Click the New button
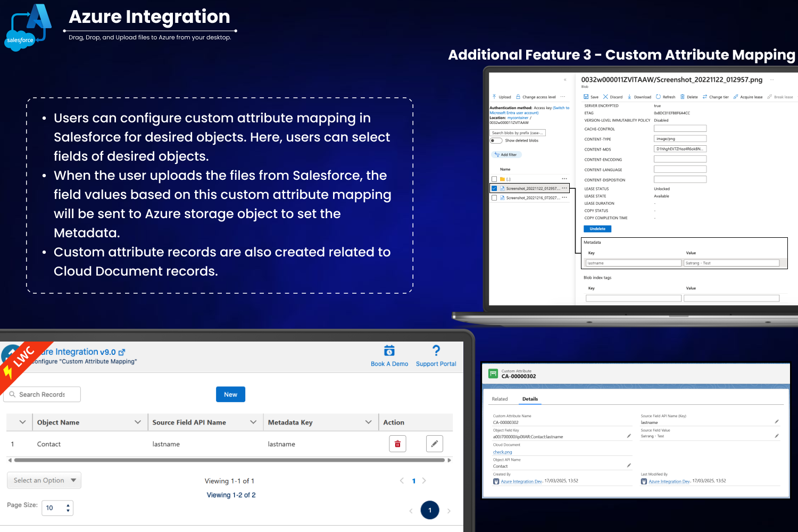Screen dimensions: 798x532 [230, 394]
